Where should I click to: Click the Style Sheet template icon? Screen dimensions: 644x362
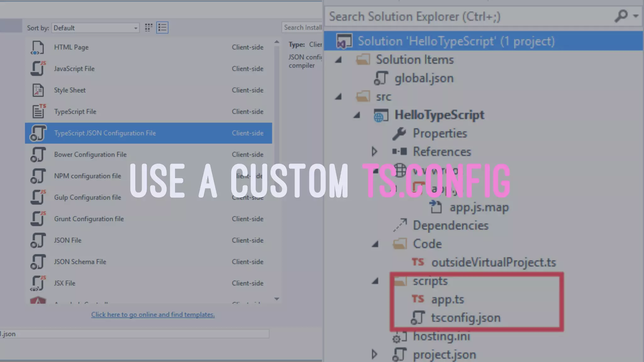(38, 90)
